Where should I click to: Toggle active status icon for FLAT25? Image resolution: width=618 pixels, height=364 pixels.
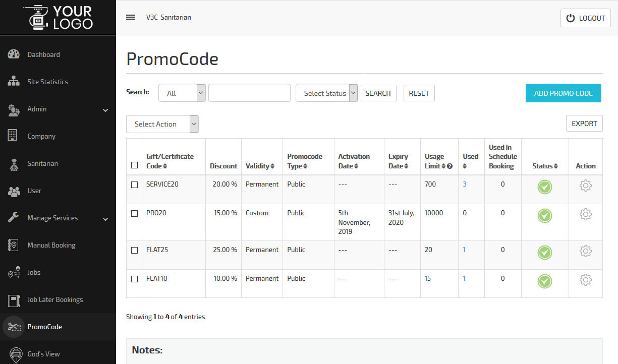[x=545, y=252]
